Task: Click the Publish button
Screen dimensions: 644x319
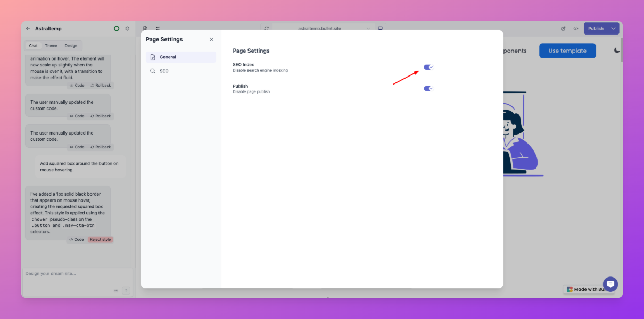Action: pos(596,29)
